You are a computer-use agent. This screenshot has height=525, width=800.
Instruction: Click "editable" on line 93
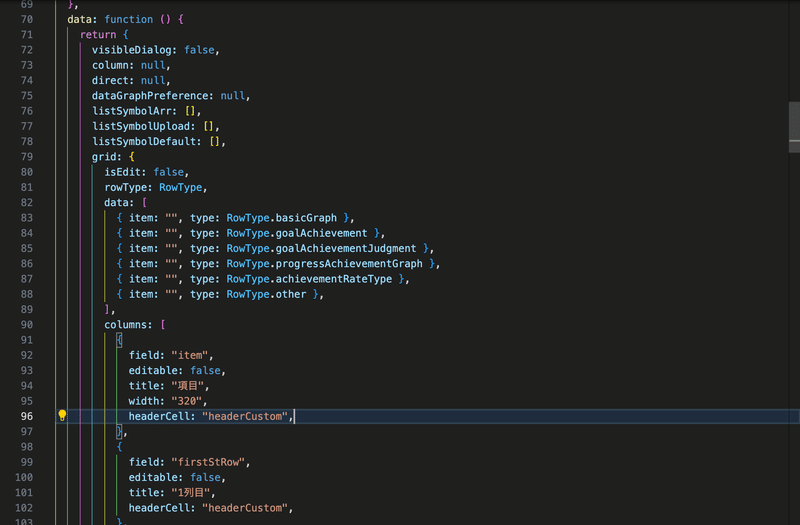(153, 371)
